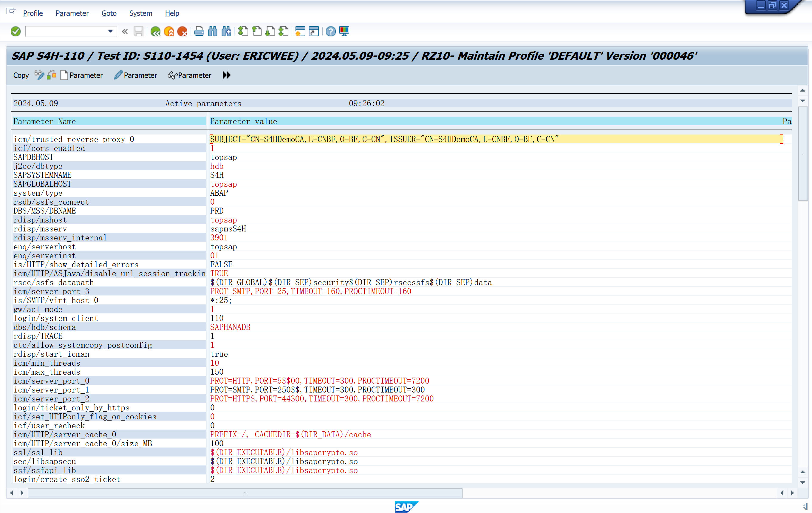Click the binoculars Find icon
The image size is (812, 513).
213,31
